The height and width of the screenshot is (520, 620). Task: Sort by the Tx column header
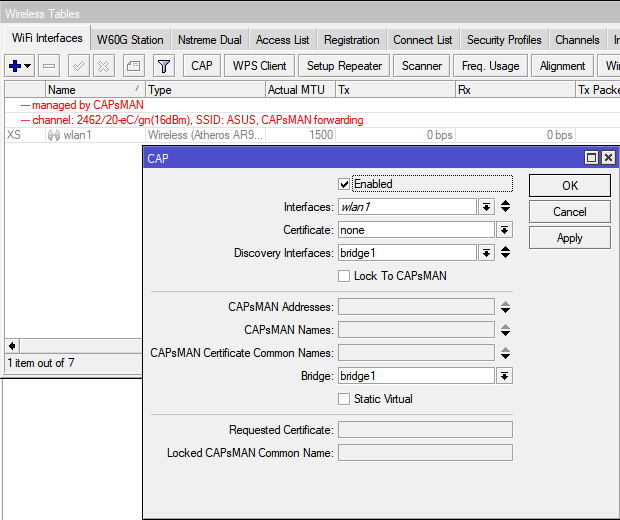(395, 90)
